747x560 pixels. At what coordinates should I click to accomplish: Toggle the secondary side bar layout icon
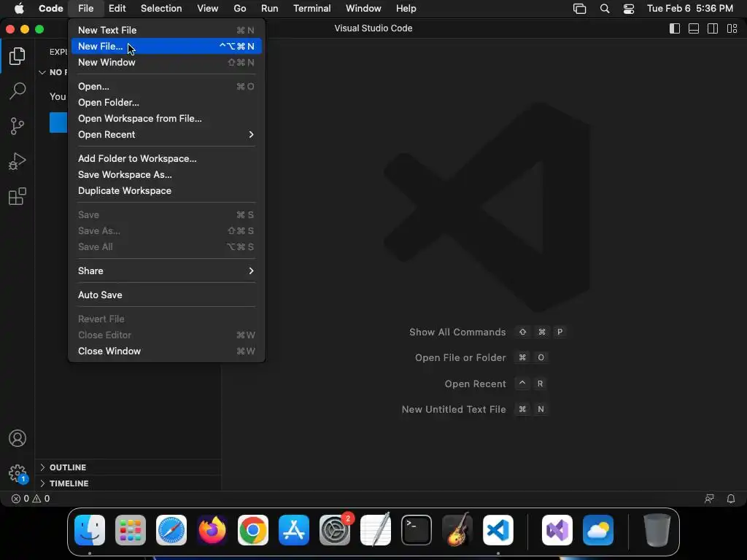pos(713,28)
